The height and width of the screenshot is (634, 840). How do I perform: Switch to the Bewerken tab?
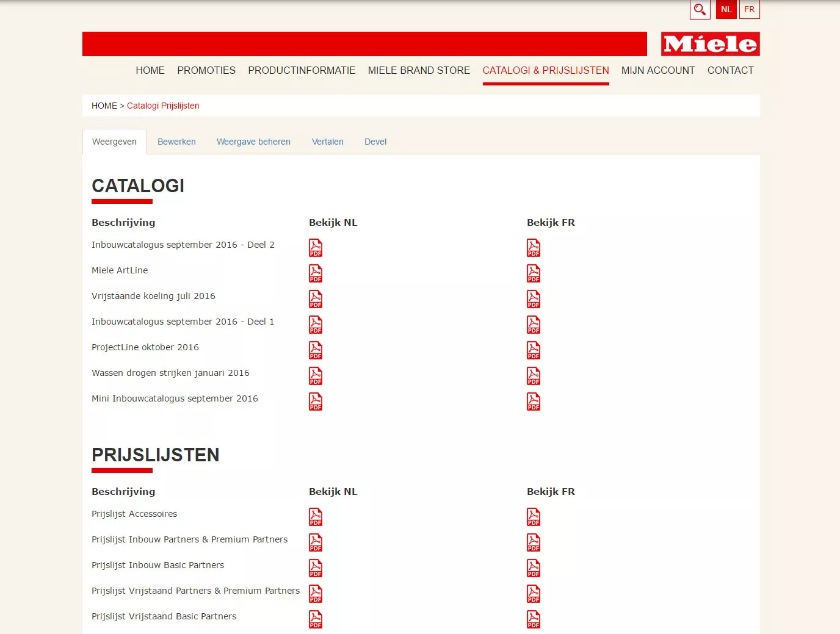pyautogui.click(x=176, y=142)
